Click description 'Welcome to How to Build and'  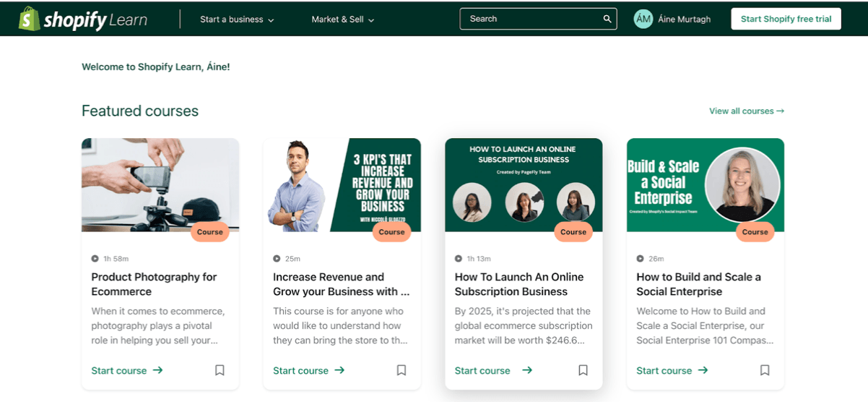[705, 325]
